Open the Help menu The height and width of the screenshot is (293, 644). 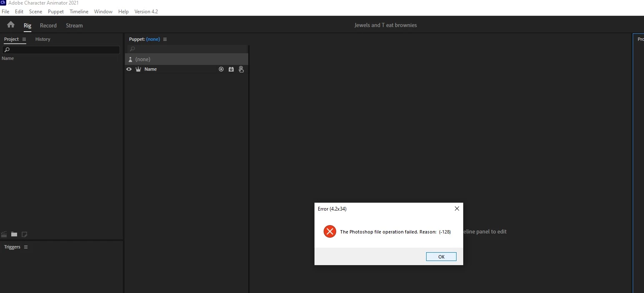123,12
